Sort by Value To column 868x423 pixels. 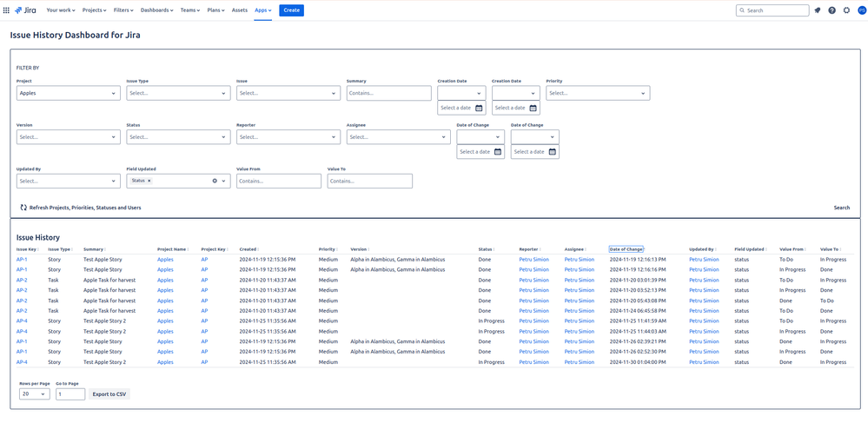point(830,249)
